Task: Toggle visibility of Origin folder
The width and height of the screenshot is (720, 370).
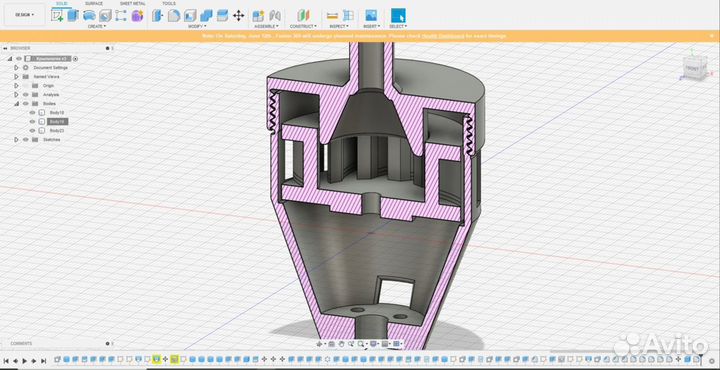Action: [26, 85]
